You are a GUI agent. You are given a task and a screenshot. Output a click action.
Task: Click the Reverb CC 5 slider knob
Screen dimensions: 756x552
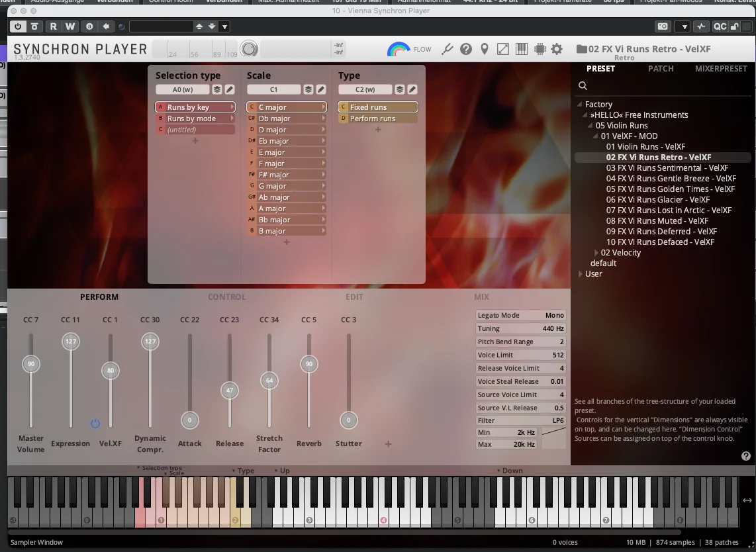tap(309, 364)
